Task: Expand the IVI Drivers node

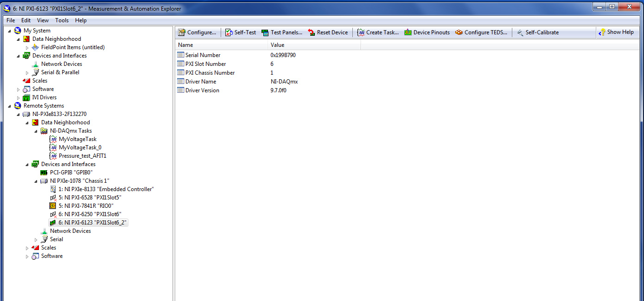Action: point(18,97)
